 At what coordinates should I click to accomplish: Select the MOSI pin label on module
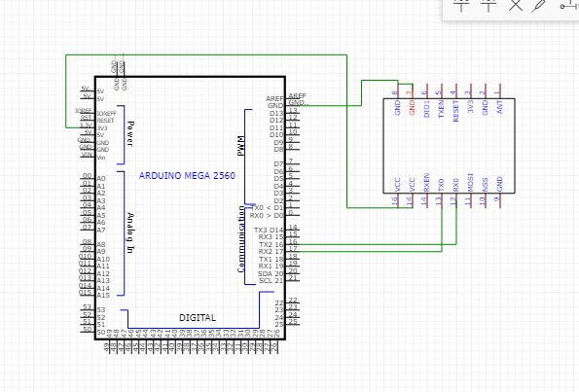pyautogui.click(x=470, y=183)
